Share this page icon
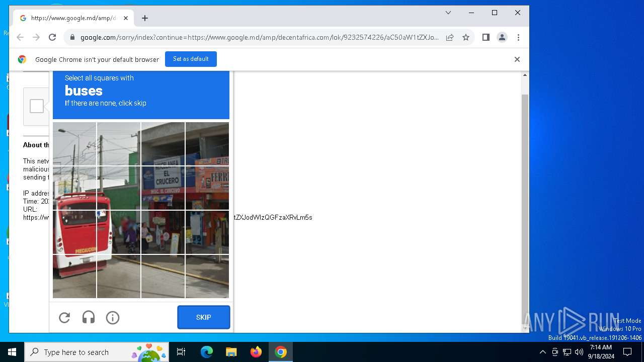The image size is (644, 362). 450,37
